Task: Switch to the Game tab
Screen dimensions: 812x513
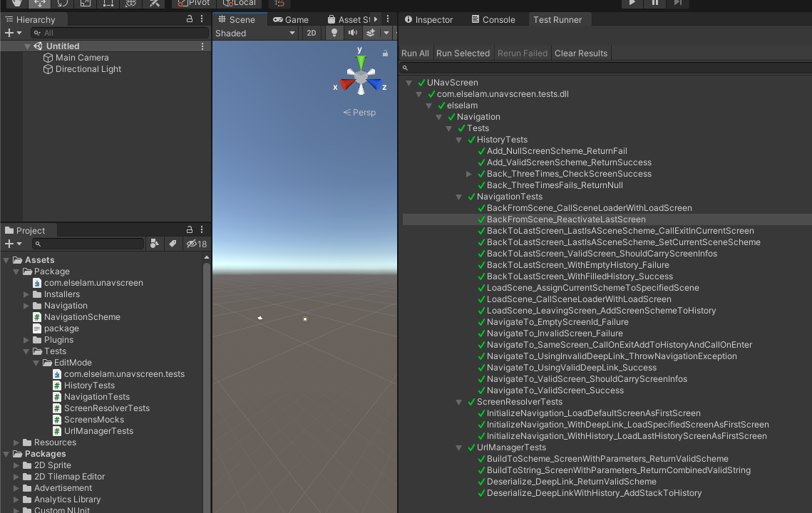Action: pyautogui.click(x=291, y=20)
